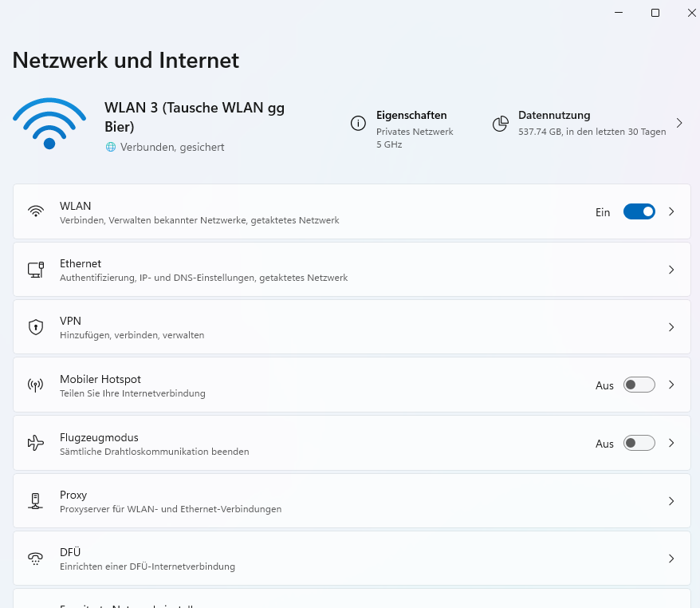Click the DFÜ dial-up icon
This screenshot has height=608, width=700.
[35, 558]
